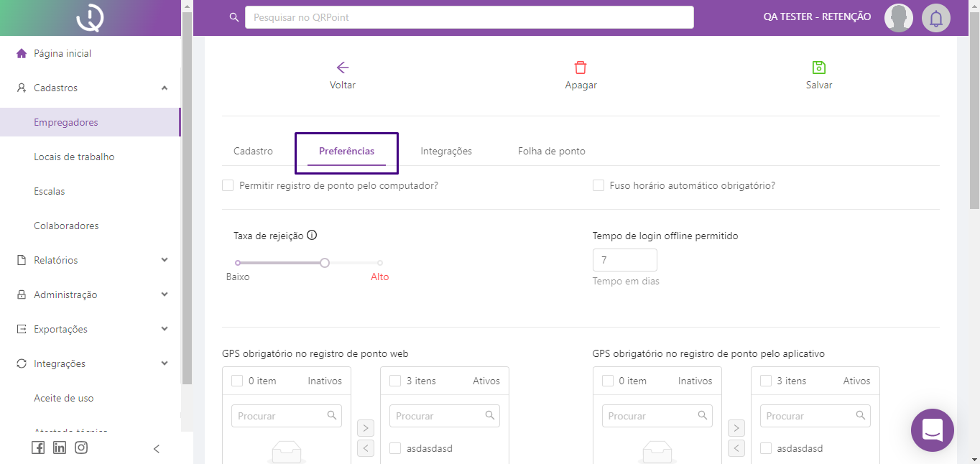This screenshot has height=464, width=980.
Task: Check Fuso horário automático obrigatório
Action: click(x=598, y=185)
